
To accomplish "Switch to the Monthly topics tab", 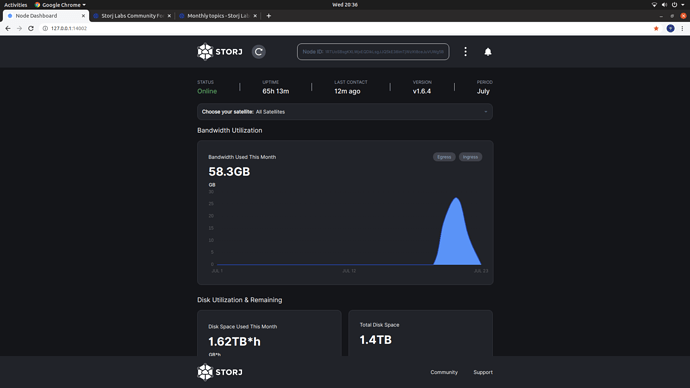I will pos(218,16).
